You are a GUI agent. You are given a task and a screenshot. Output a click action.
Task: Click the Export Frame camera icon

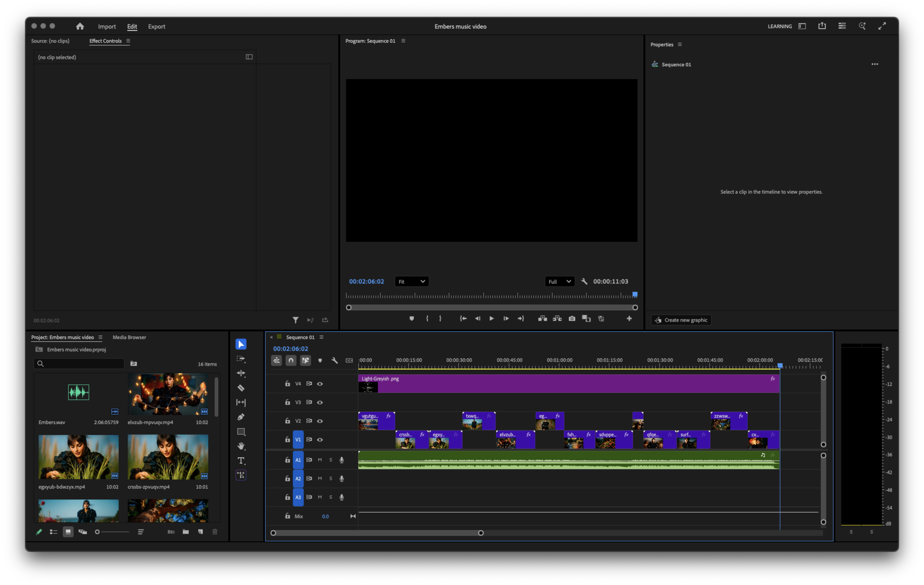(x=572, y=318)
